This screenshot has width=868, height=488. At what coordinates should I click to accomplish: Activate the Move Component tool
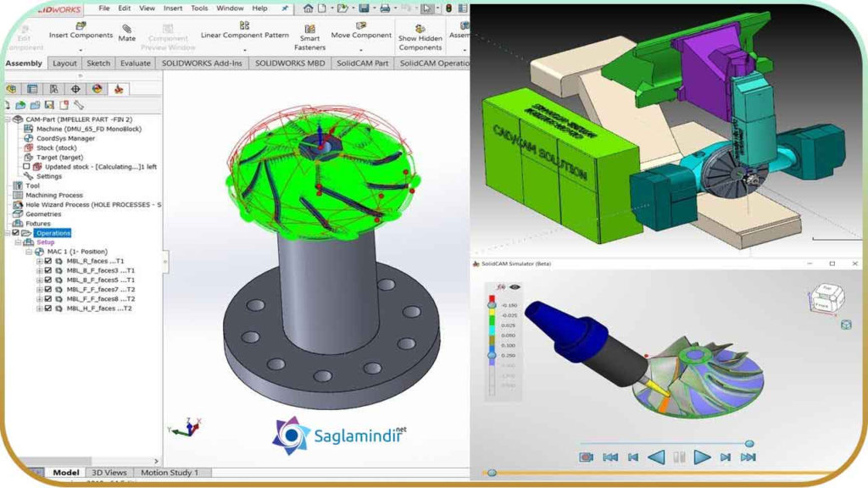(x=361, y=31)
